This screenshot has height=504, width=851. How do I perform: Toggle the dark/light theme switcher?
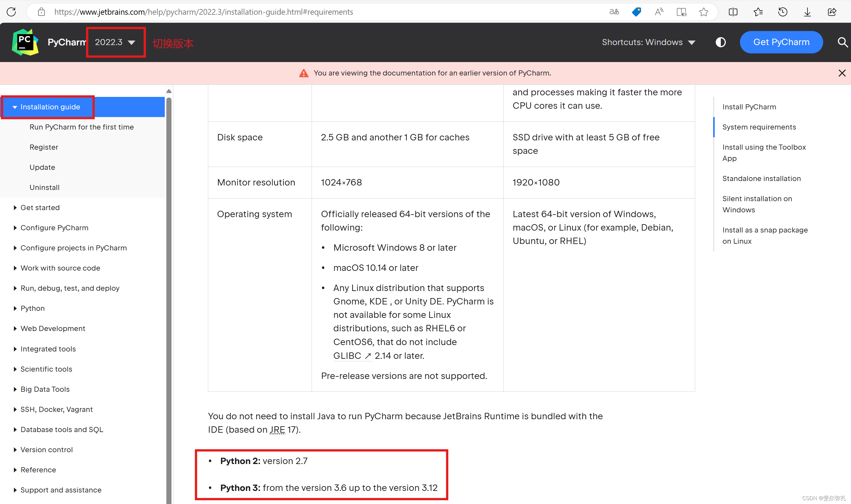coord(720,42)
